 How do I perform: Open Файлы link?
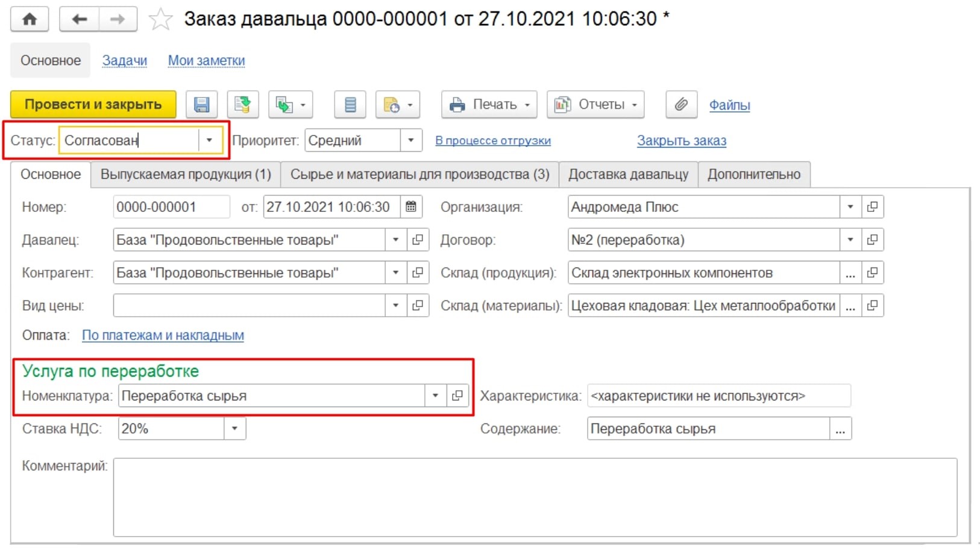click(729, 105)
